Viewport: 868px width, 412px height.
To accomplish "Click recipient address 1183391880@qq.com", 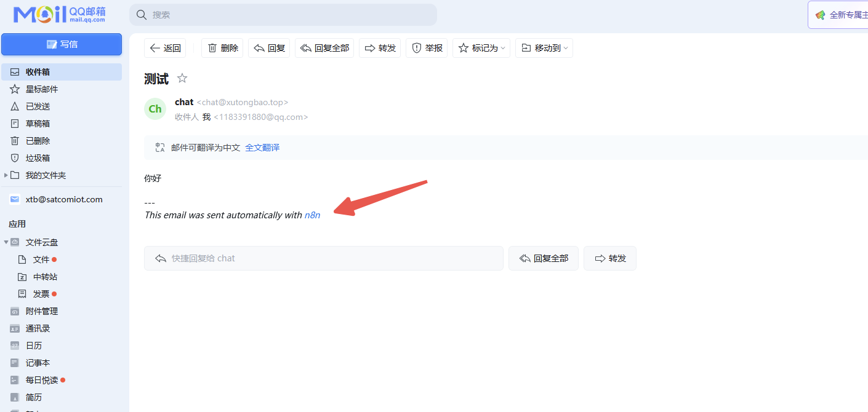I will pos(261,117).
